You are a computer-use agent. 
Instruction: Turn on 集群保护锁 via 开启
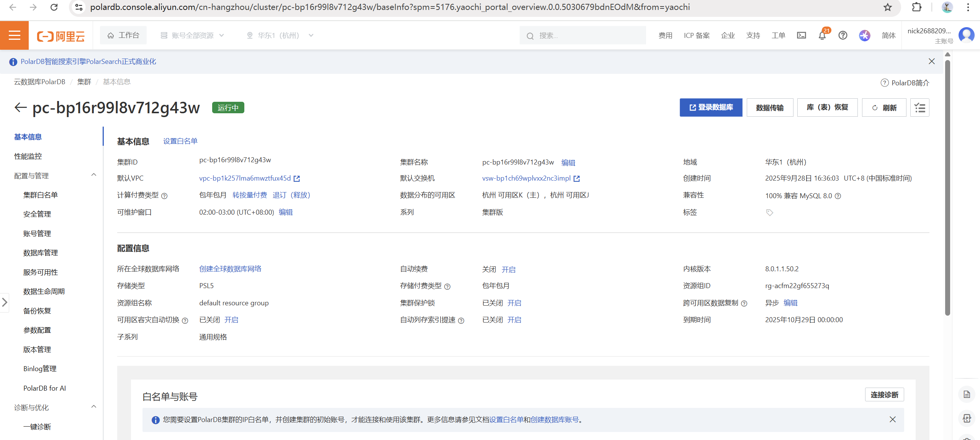click(514, 303)
